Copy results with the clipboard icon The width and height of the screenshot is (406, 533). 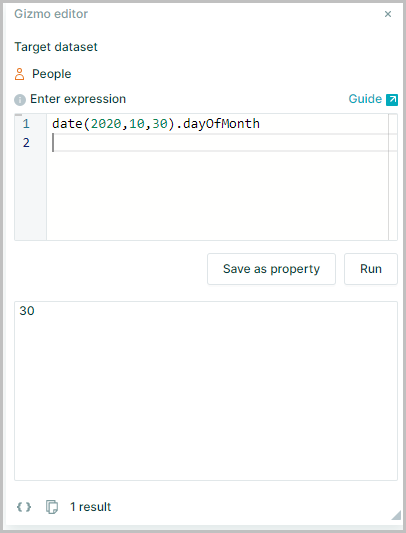pos(52,507)
